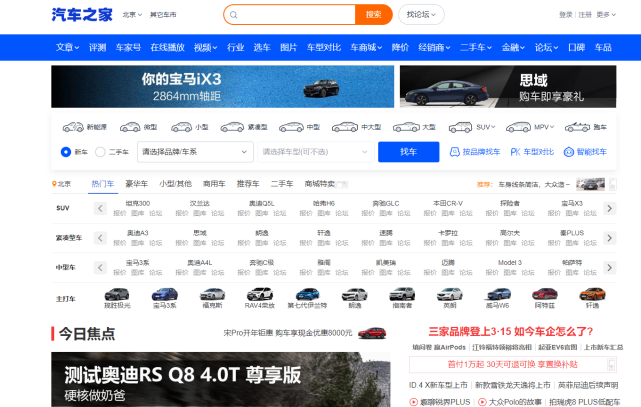Screen dimensions: 641x407
Task: Expand the 经销商 navigation menu
Action: (434, 47)
